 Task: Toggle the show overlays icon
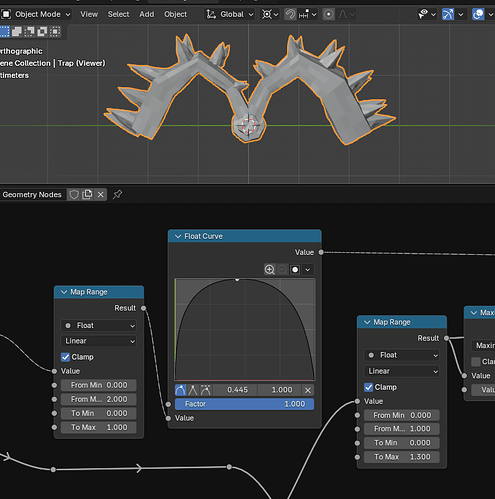click(x=478, y=14)
